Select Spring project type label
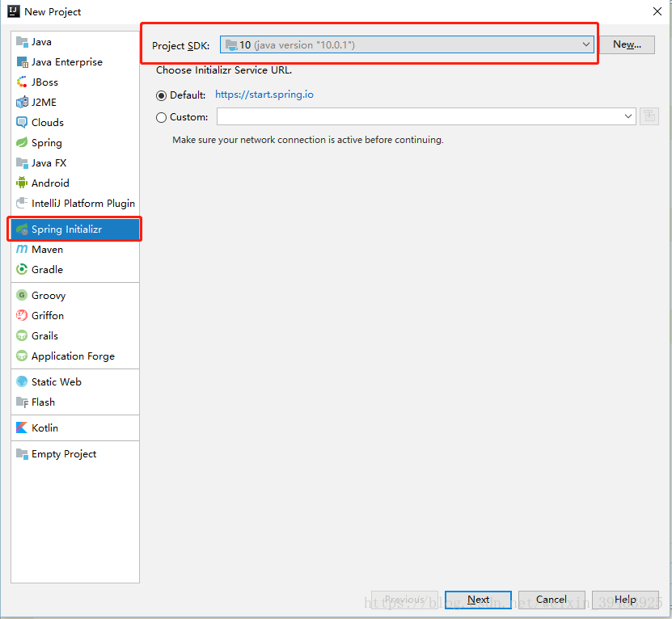The image size is (672, 619). point(47,143)
